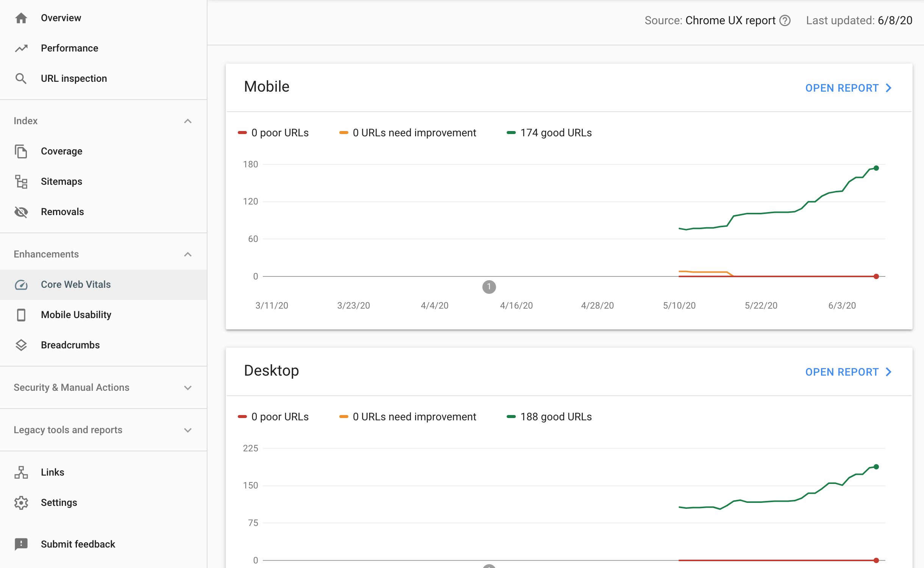Click the URL inspection magnifier icon
Screen dimensions: 924x568
[21, 78]
